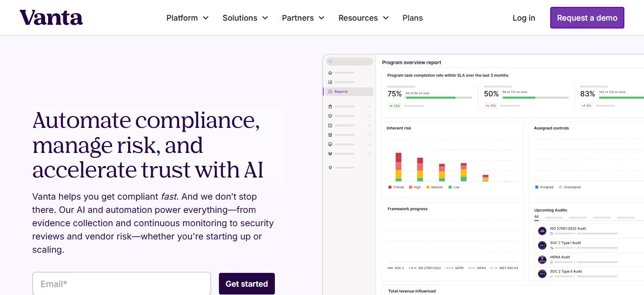Select the All tab in Upcoming Audits
Image resolution: width=644 pixels, height=295 pixels.
[537, 217]
